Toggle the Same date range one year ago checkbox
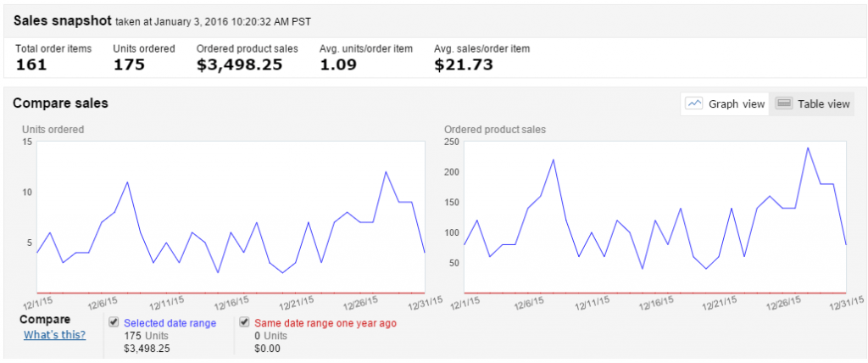The image size is (868, 363). 244,323
